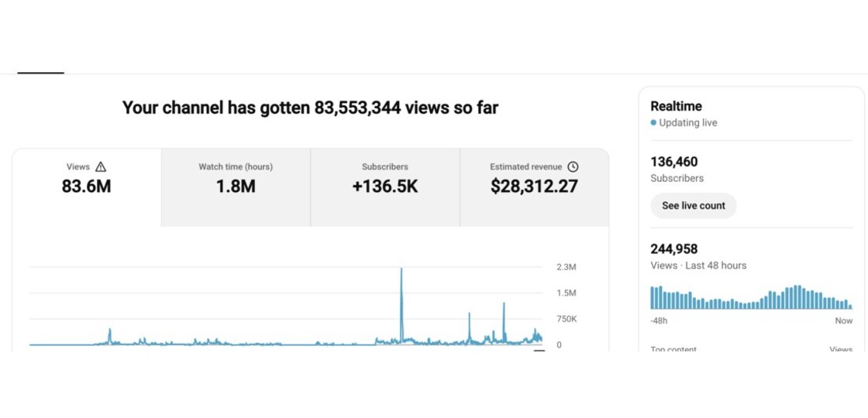This screenshot has height=418, width=868.
Task: Click the 48-hour realtime bar chart
Action: [x=751, y=297]
